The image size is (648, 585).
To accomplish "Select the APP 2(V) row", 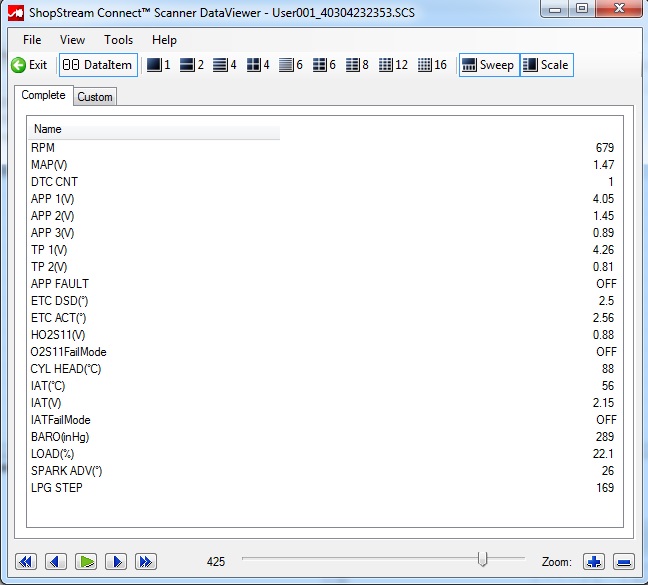I will point(324,216).
